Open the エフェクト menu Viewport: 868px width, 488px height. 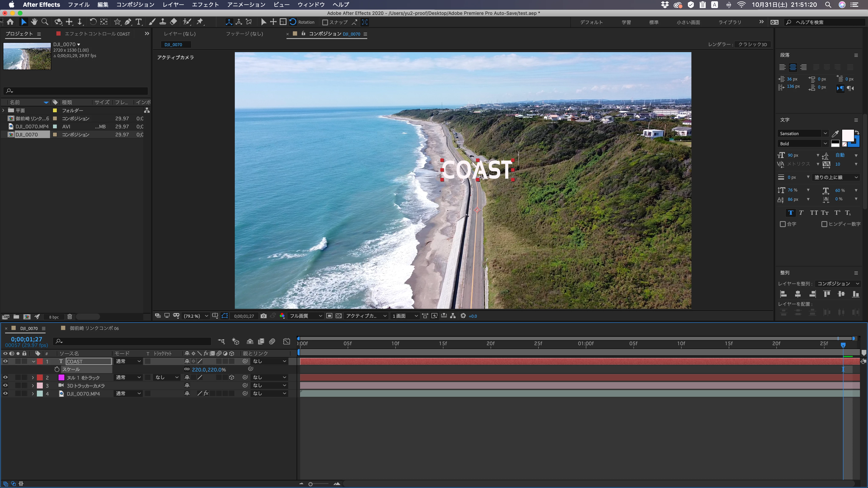point(205,5)
